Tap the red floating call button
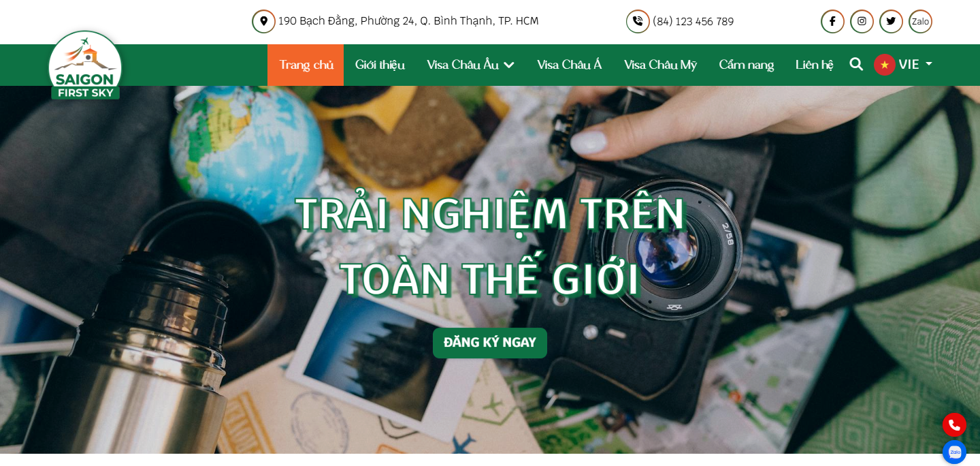The height and width of the screenshot is (466, 980). pyautogui.click(x=954, y=425)
